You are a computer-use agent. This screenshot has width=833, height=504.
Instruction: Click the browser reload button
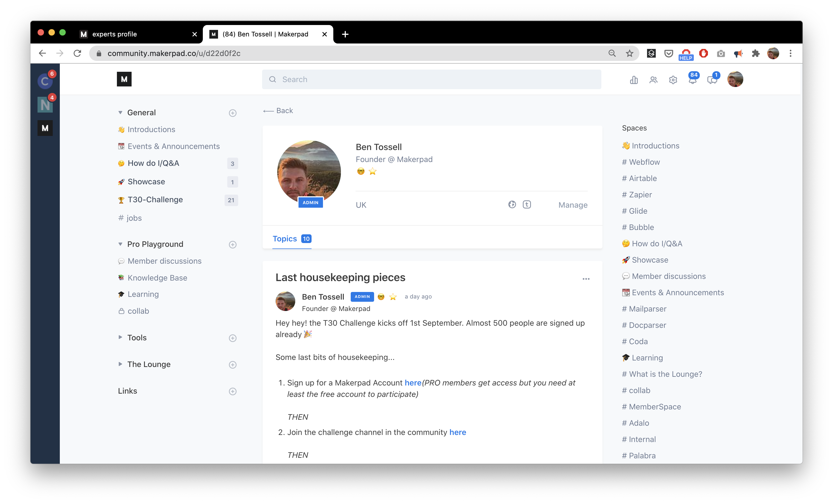77,53
